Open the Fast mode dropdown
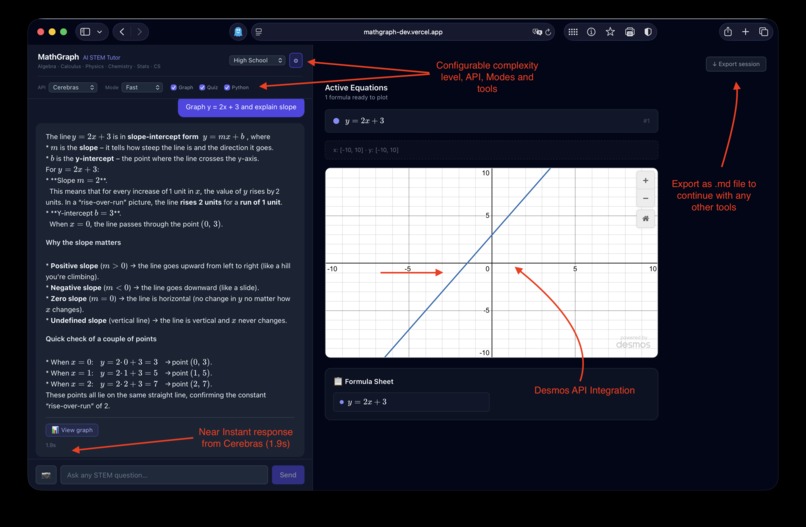 pos(142,87)
